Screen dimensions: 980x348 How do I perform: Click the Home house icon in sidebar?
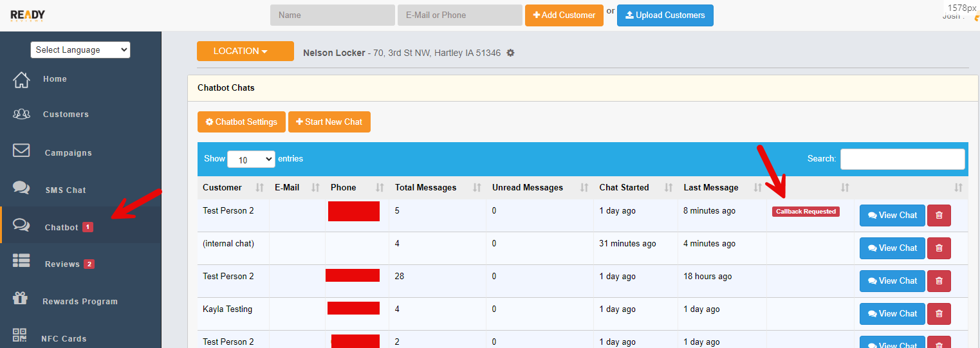click(x=21, y=79)
